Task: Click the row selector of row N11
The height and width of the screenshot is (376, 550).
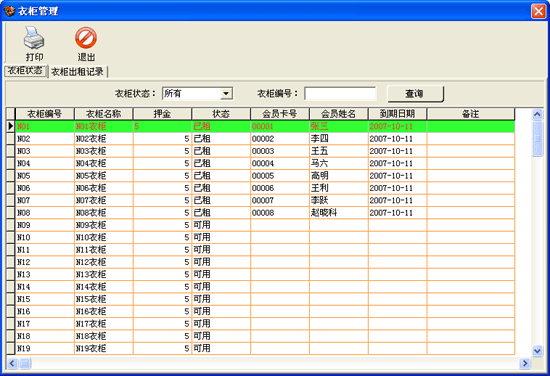Action: (x=11, y=250)
